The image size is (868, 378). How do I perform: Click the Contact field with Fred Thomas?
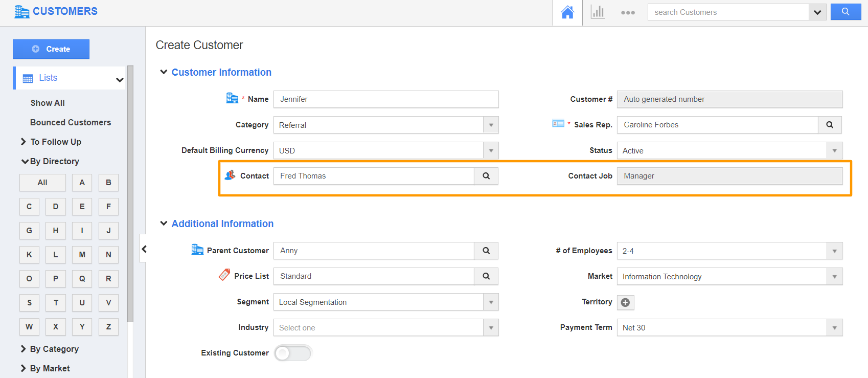(374, 176)
